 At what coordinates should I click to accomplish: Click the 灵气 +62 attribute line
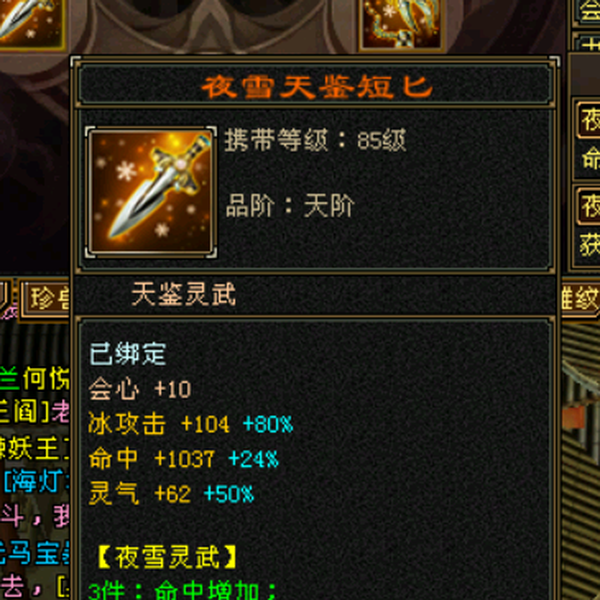pyautogui.click(x=171, y=493)
